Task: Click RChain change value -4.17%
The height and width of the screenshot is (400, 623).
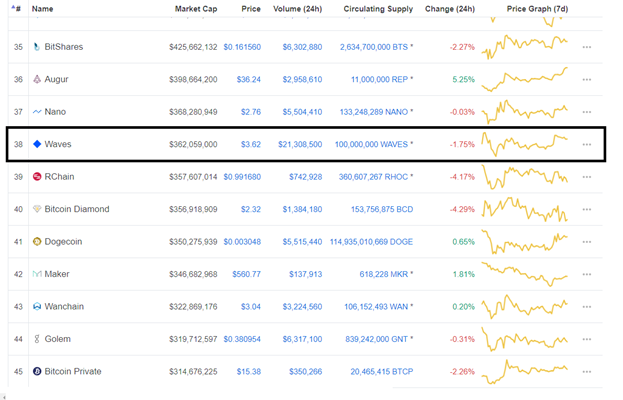Action: [x=462, y=177]
